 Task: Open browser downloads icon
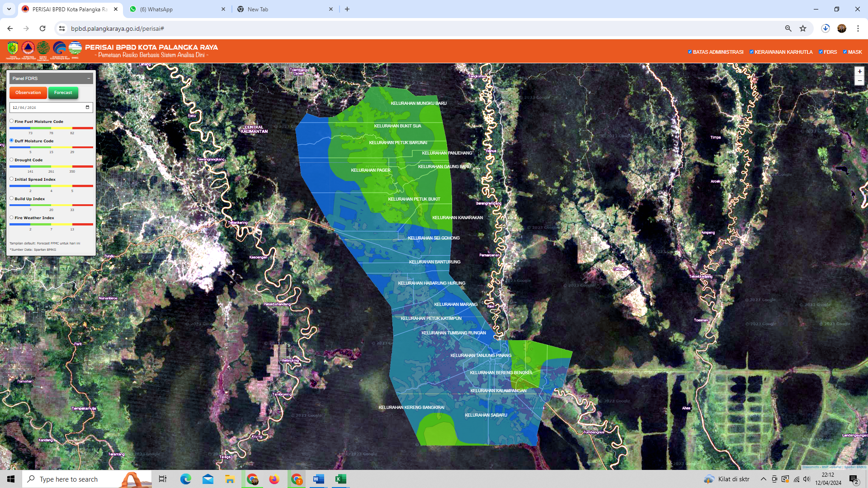click(x=826, y=28)
